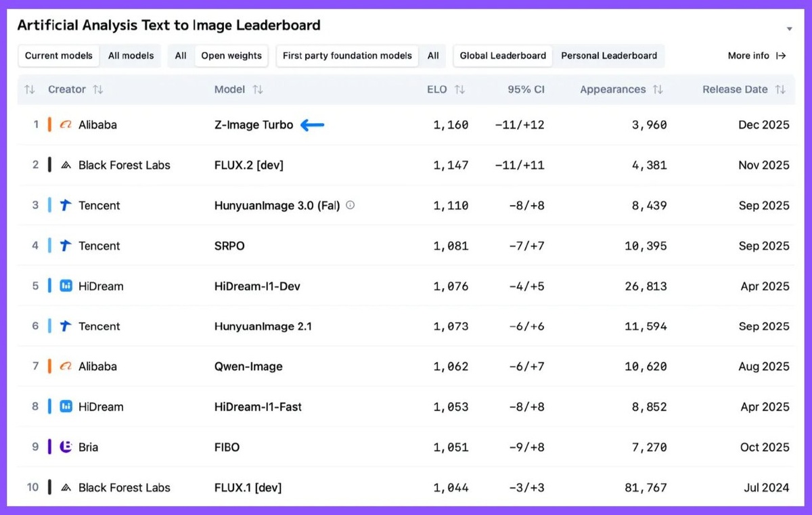Open the SRPO model entry
The width and height of the screenshot is (812, 515).
[229, 246]
